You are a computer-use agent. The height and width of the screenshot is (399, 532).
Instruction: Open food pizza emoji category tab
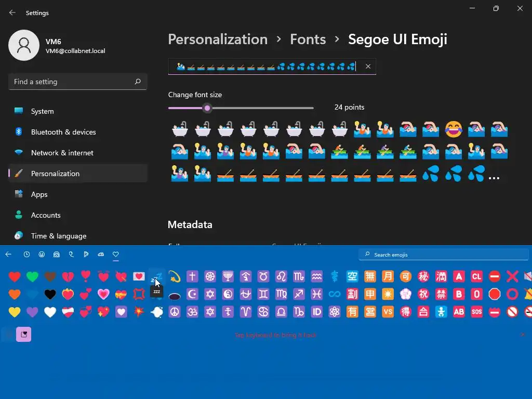coord(86,255)
